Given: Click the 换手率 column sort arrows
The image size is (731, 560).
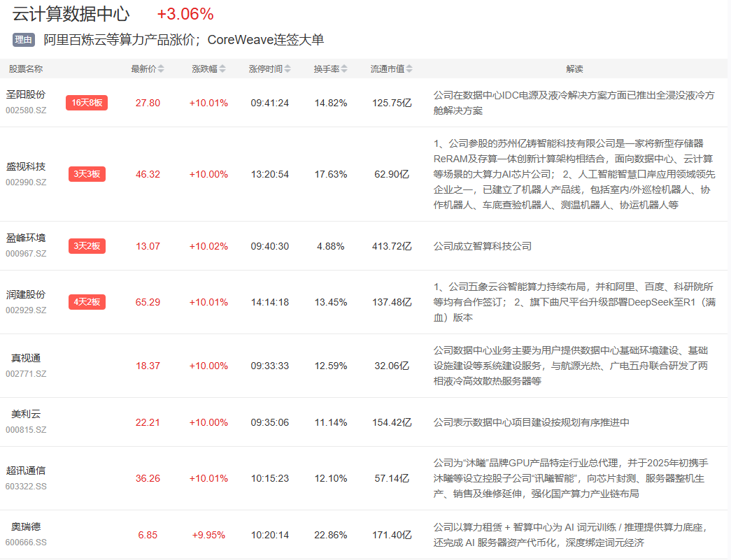Looking at the screenshot, I should click(343, 69).
